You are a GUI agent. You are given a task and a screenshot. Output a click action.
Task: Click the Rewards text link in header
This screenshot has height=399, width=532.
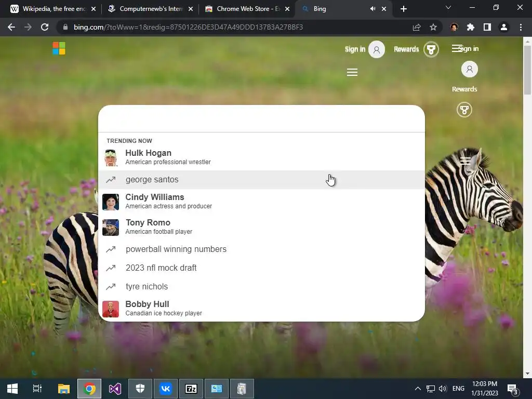click(406, 49)
